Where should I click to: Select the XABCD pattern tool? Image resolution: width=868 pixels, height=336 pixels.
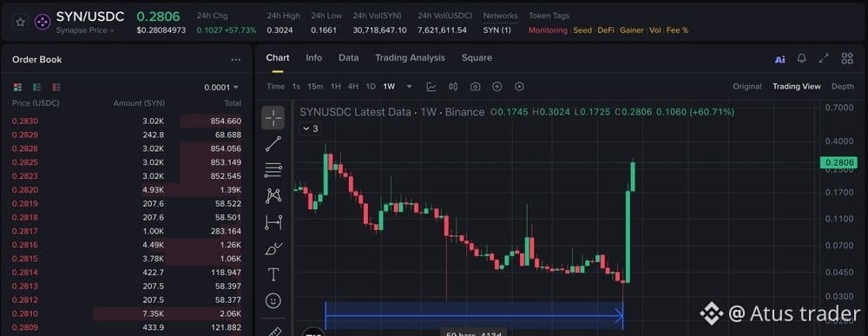point(273,195)
